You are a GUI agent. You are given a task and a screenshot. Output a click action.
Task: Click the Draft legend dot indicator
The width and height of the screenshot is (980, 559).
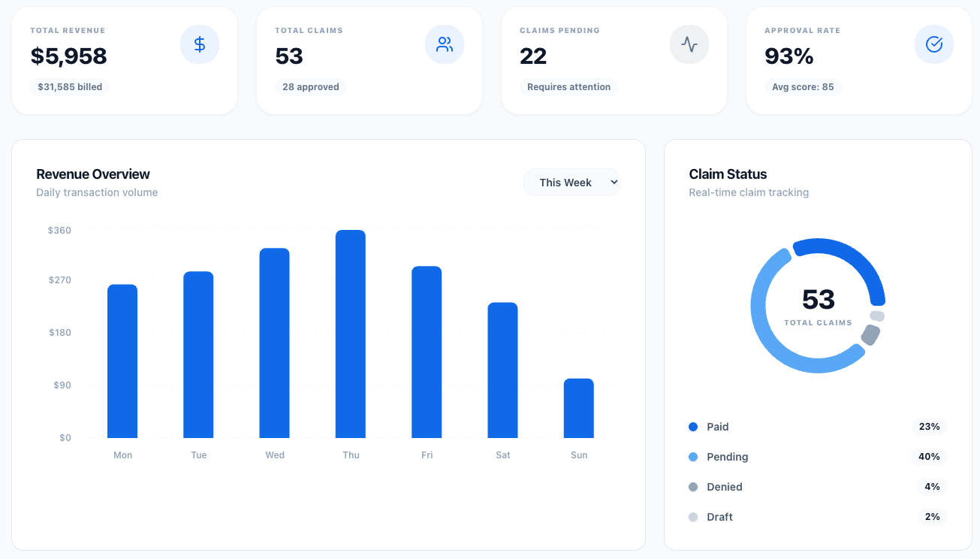click(693, 517)
